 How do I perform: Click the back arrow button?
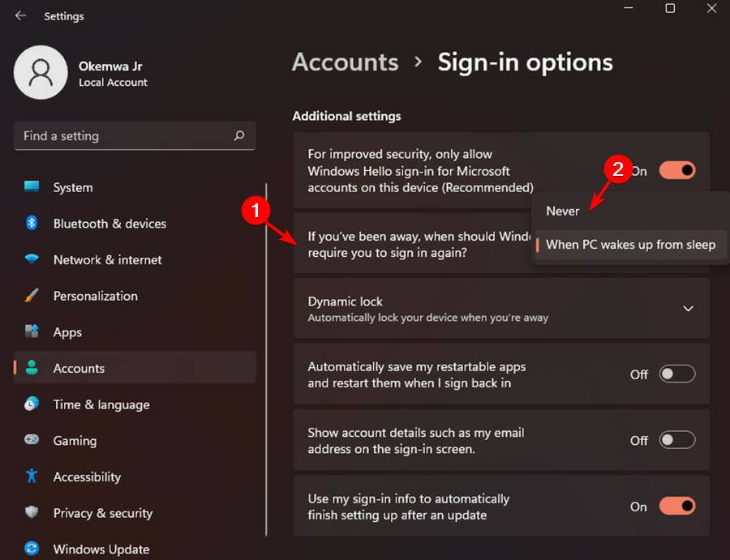tap(20, 15)
